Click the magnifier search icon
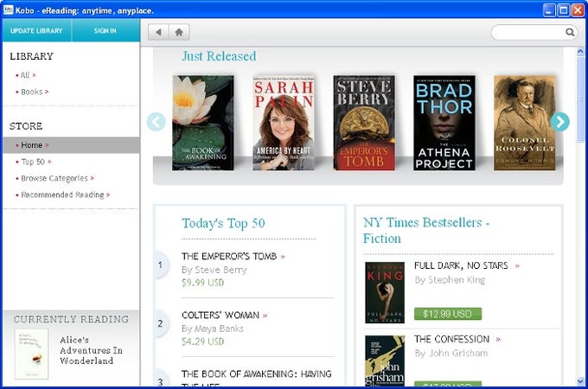 pyautogui.click(x=570, y=32)
